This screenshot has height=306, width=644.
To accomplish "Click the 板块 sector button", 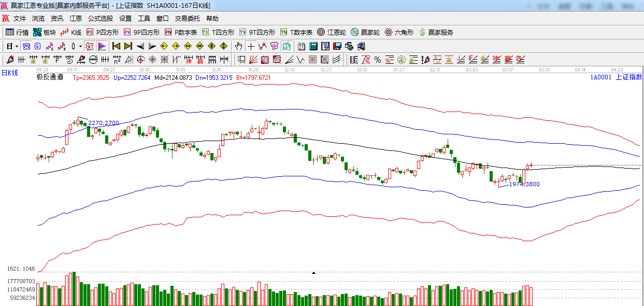I will [45, 32].
